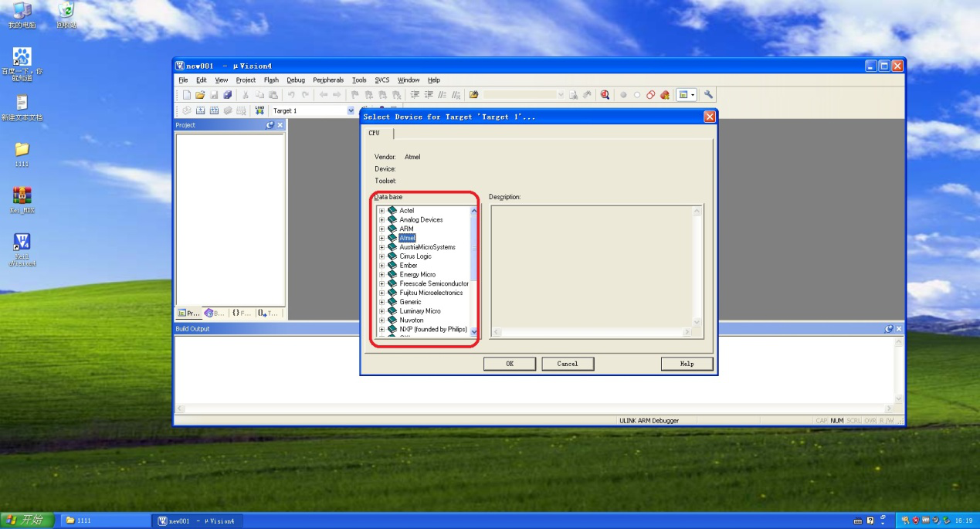Expand the Atmel vendor node

click(381, 238)
